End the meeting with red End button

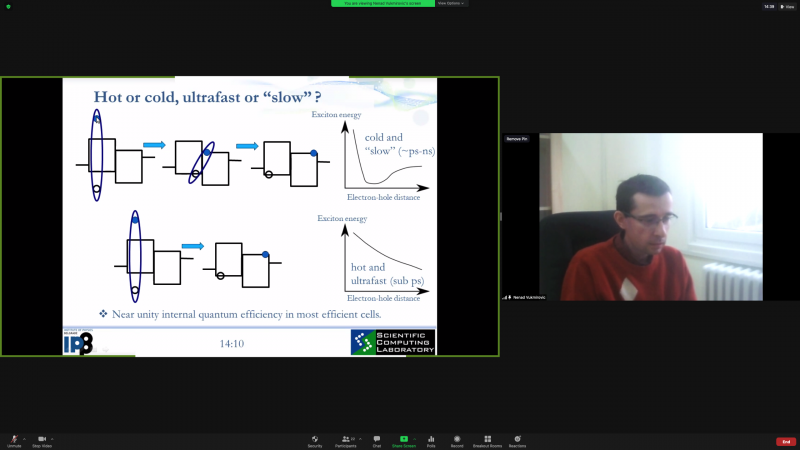pos(786,441)
